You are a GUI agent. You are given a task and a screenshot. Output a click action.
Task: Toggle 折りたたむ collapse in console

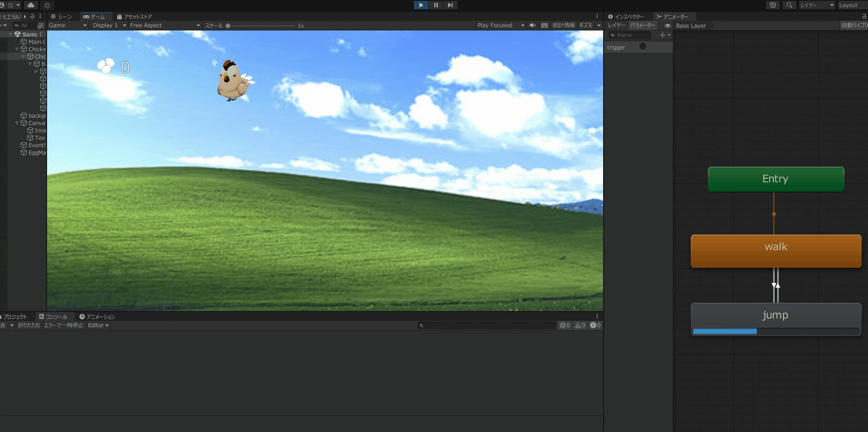click(29, 325)
